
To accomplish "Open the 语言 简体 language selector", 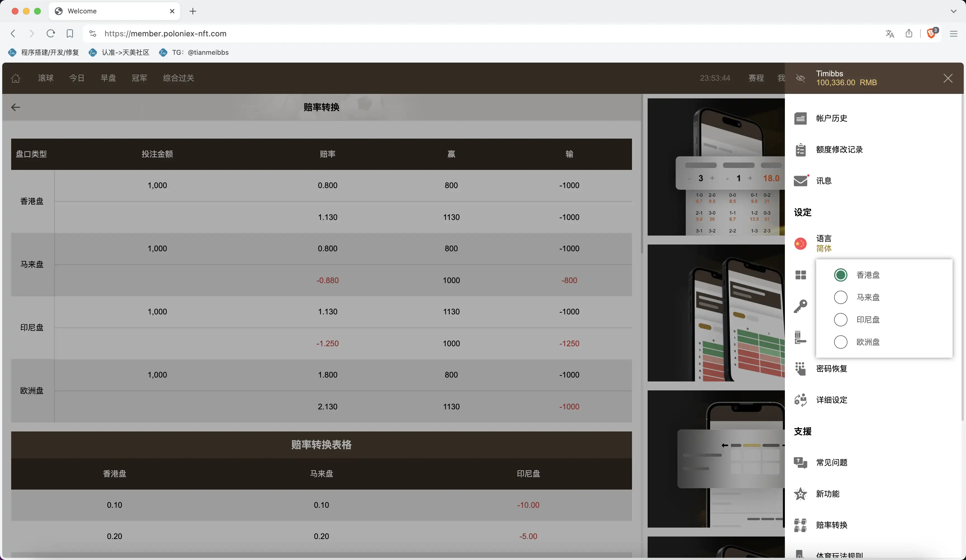I will [x=824, y=243].
